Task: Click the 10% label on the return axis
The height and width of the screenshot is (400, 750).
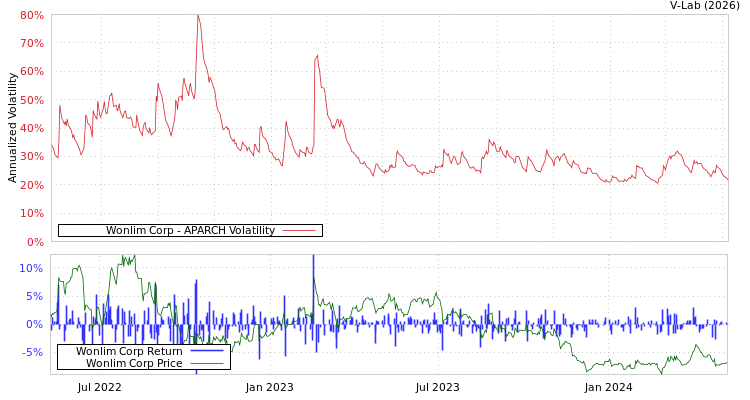Action: point(31,268)
